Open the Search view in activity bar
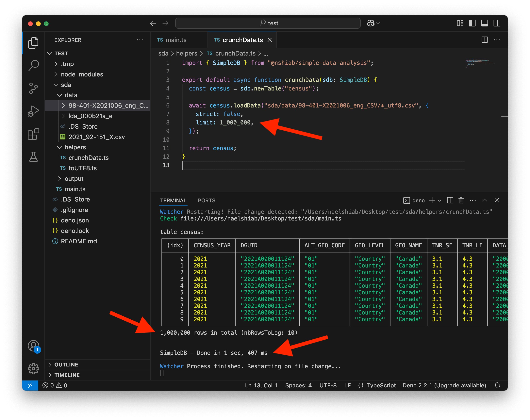The height and width of the screenshot is (420, 530). click(33, 65)
